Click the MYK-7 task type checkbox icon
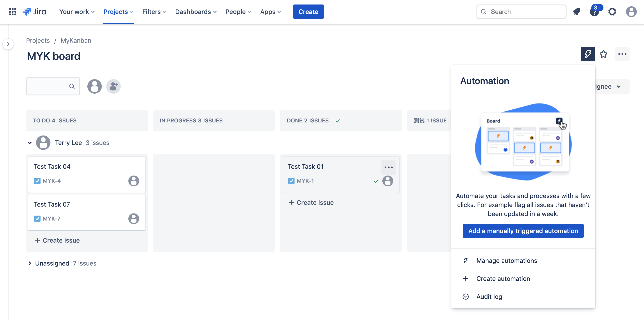Screen dimensions: 644x320 (37, 219)
